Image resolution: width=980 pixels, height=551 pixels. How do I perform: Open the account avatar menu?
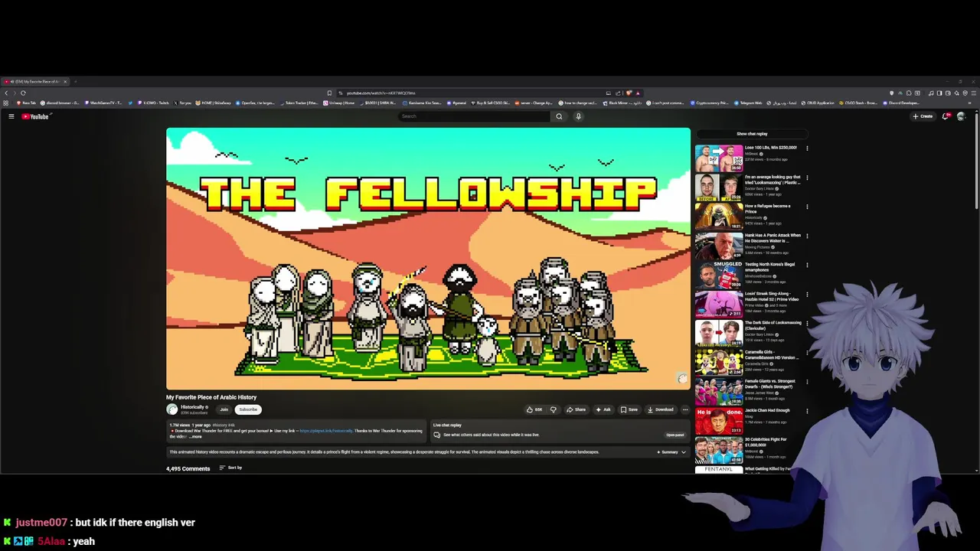(962, 116)
